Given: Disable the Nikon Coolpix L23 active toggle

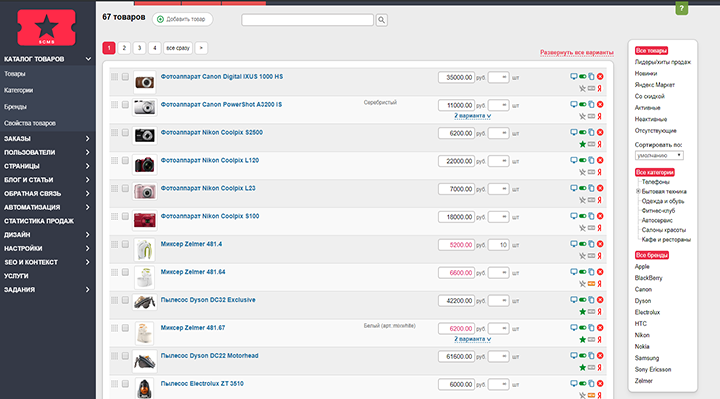Looking at the screenshot, I should point(583,188).
